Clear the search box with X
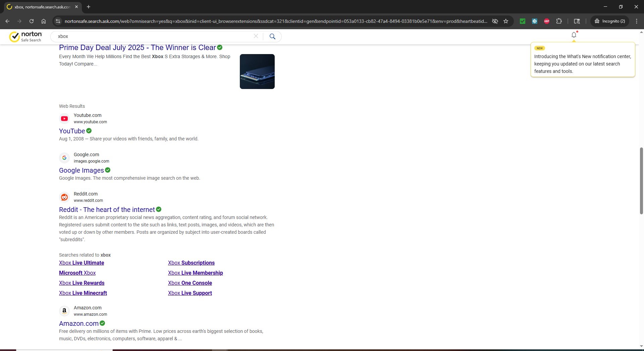644x351 pixels. point(256,36)
